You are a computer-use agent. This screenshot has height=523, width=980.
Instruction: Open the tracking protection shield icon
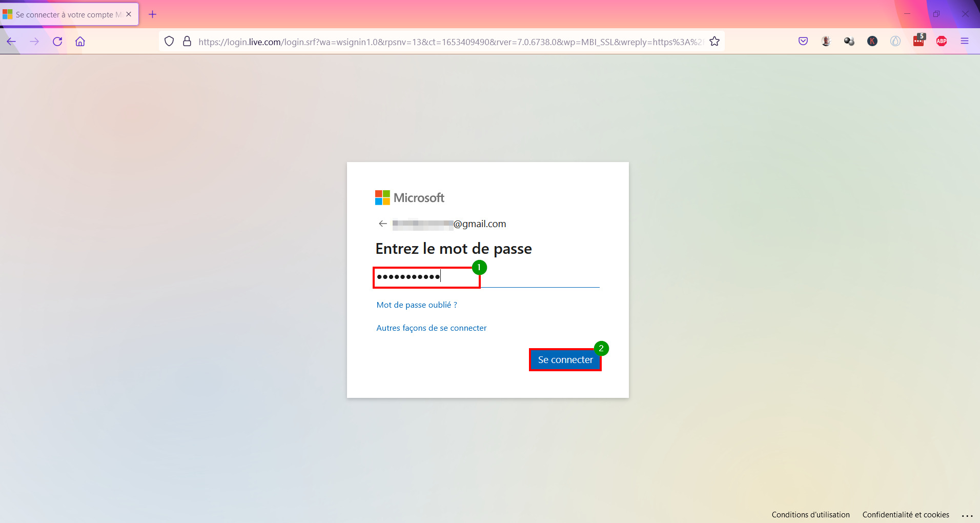pyautogui.click(x=169, y=42)
